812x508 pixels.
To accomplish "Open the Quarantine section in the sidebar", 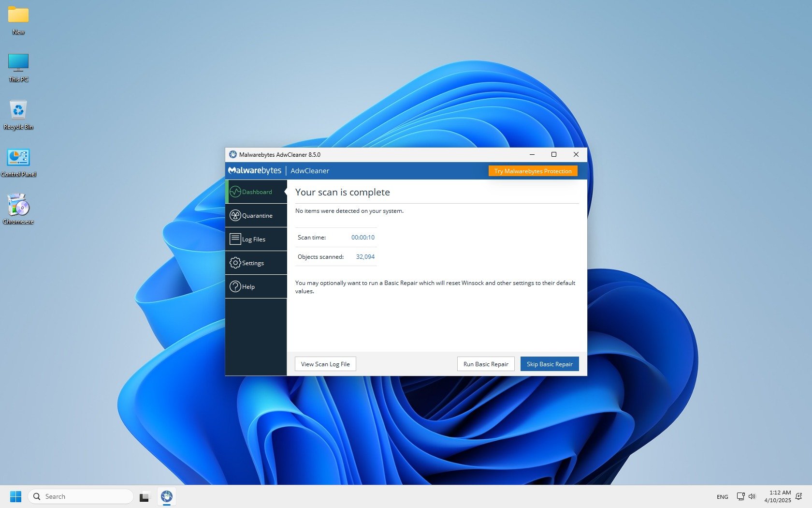I will pos(256,215).
